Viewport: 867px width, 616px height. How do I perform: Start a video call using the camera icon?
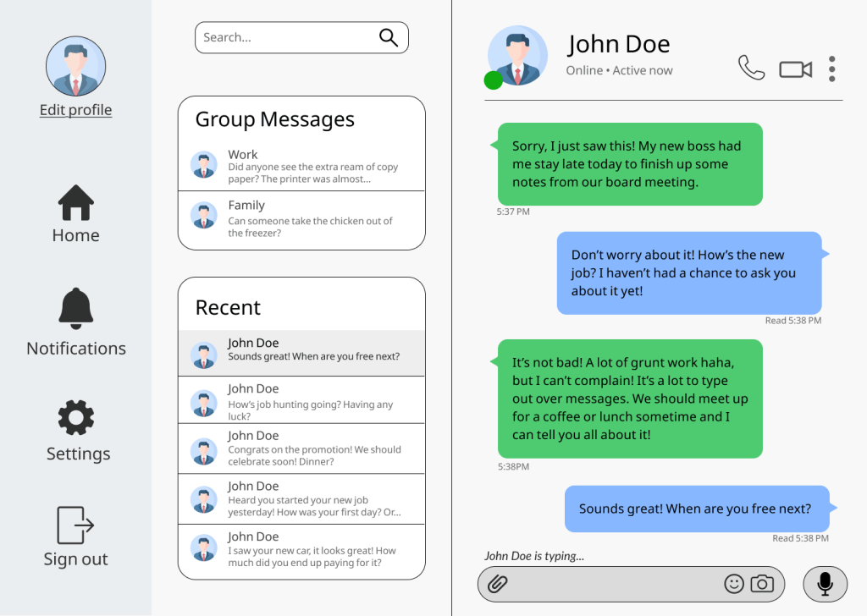click(x=795, y=69)
